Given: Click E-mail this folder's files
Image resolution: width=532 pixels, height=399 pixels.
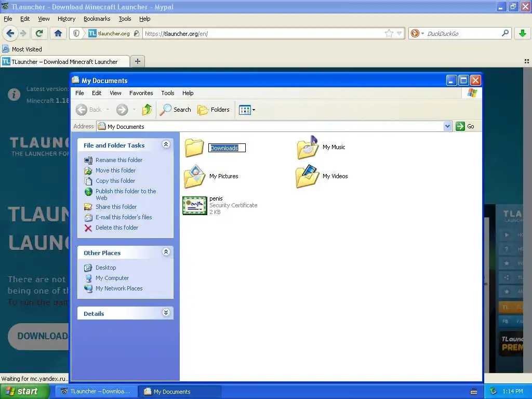Looking at the screenshot, I should [124, 217].
